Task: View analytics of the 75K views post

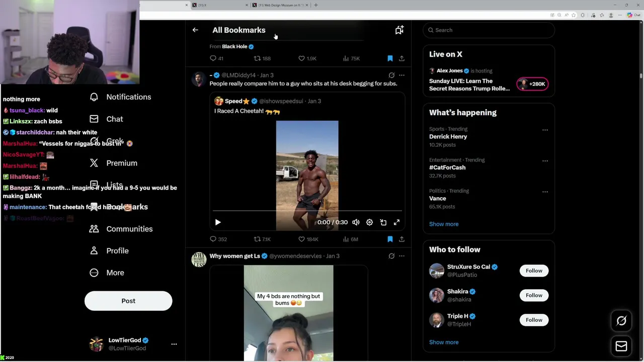Action: point(351,58)
